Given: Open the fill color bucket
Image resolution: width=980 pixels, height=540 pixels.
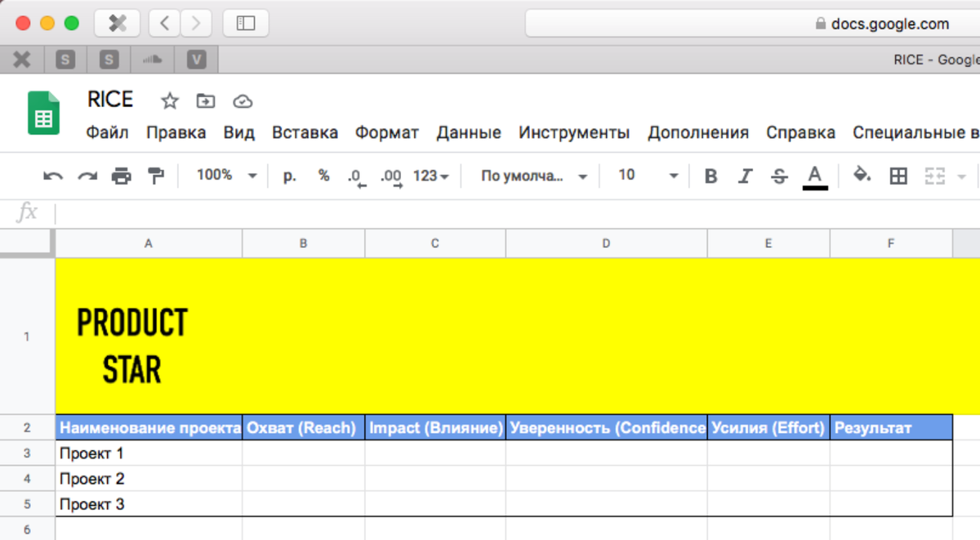Looking at the screenshot, I should (x=862, y=174).
